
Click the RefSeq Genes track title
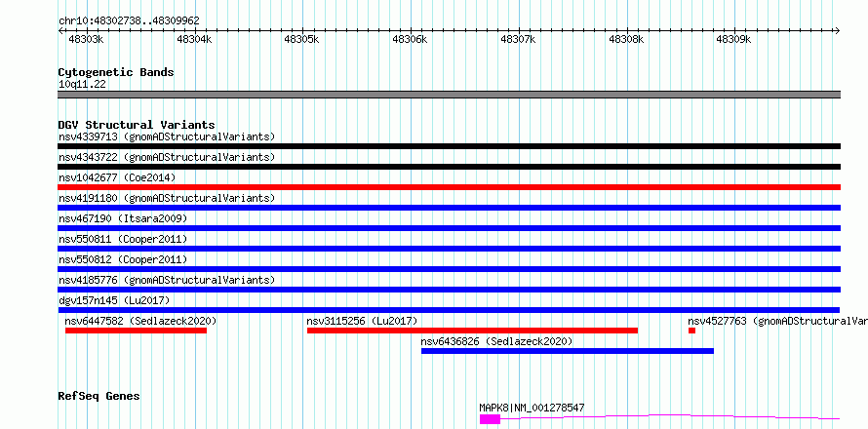tap(99, 397)
